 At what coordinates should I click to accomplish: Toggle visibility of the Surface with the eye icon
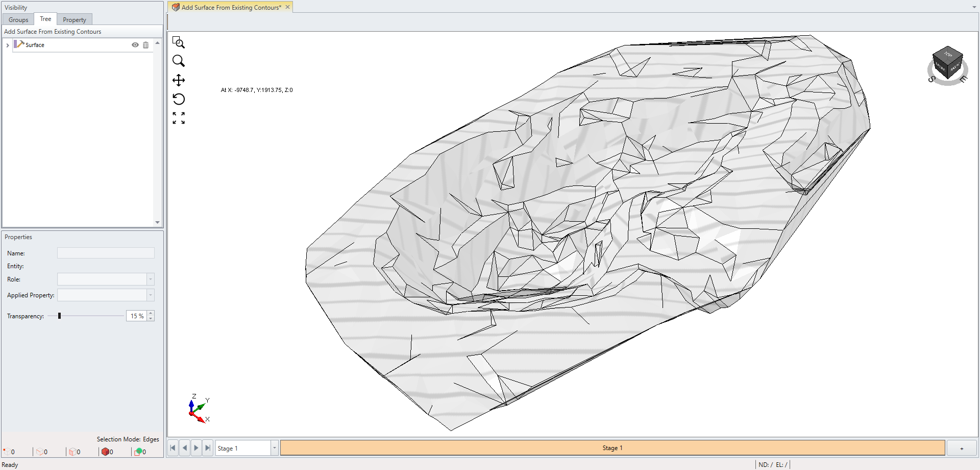click(134, 45)
